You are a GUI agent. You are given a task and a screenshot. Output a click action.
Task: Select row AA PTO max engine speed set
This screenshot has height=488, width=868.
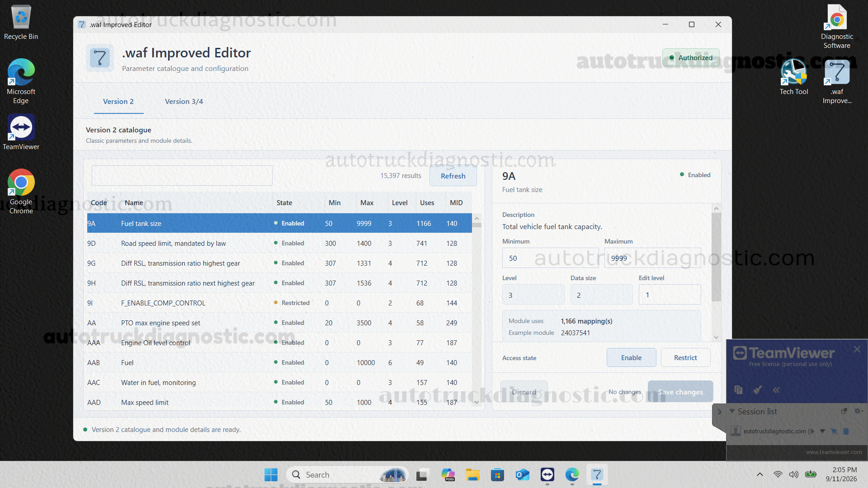(279, 323)
